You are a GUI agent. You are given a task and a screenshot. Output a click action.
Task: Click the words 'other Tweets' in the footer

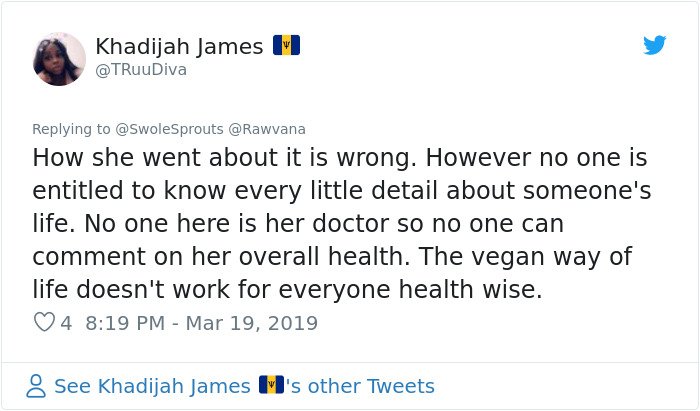pos(371,386)
